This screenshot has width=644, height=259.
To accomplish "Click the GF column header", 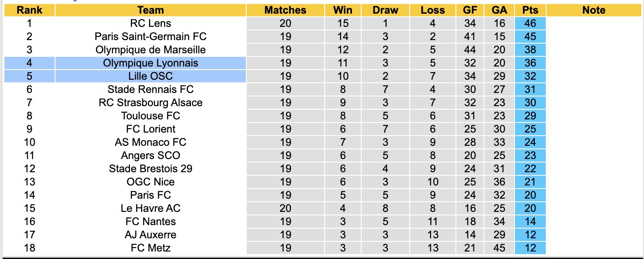I will pyautogui.click(x=470, y=10).
